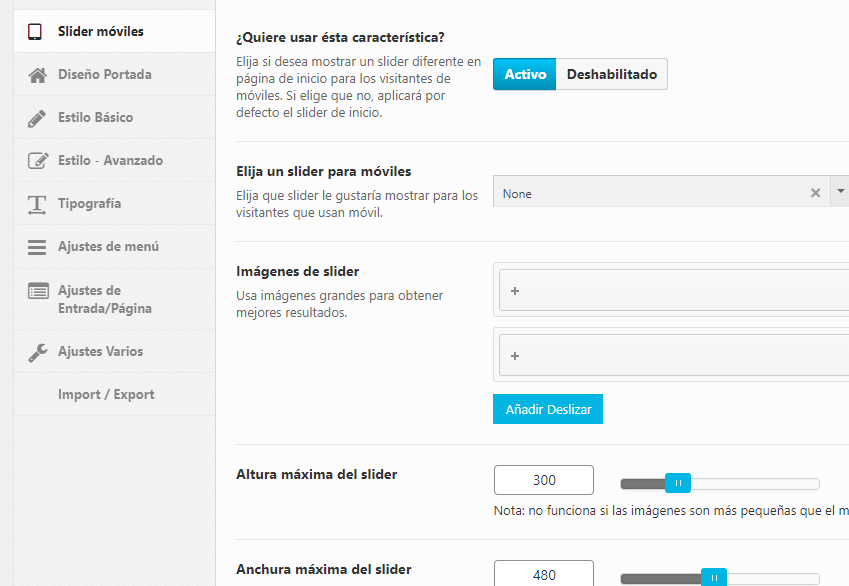Click the Altura máxima slider handle
The height and width of the screenshot is (586, 849).
pos(678,483)
